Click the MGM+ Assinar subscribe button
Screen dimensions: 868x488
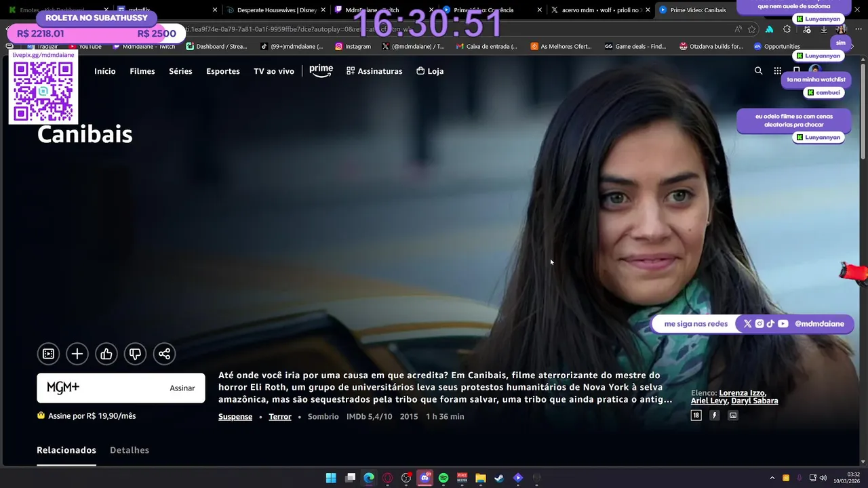click(121, 388)
